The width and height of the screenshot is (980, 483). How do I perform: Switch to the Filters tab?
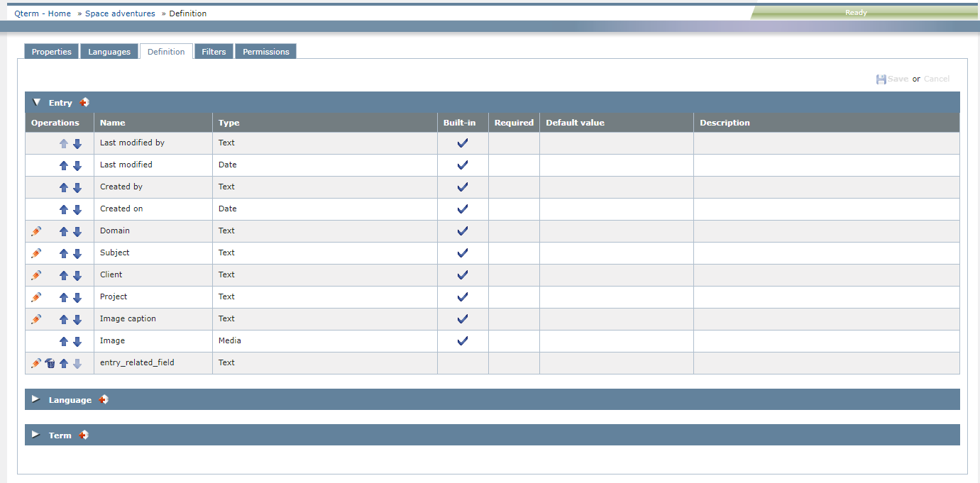tap(214, 50)
